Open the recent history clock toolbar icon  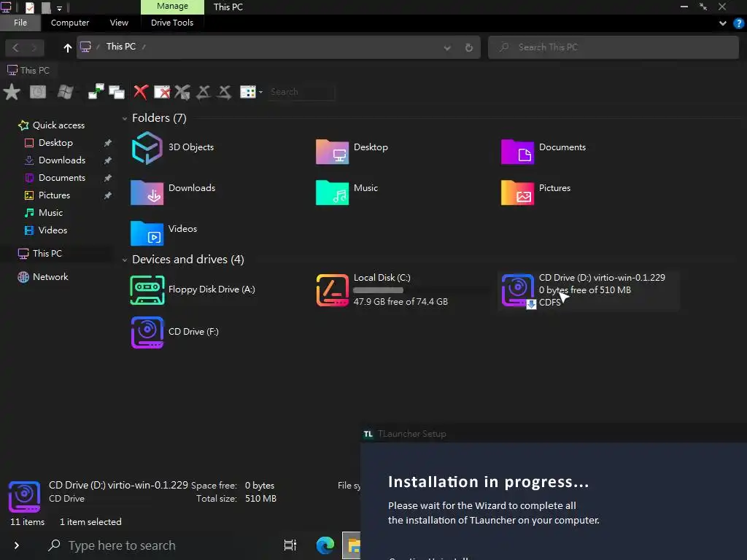pyautogui.click(x=38, y=92)
